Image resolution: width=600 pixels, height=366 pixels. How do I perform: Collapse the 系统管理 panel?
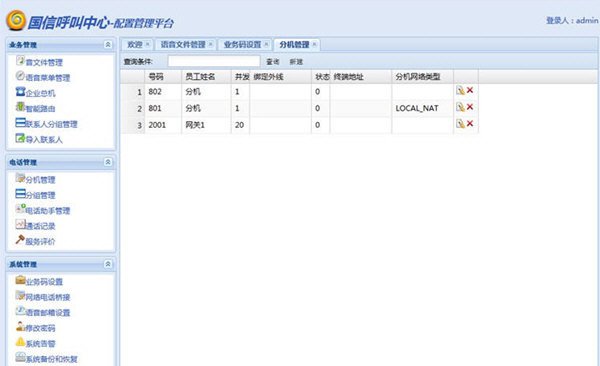108,264
